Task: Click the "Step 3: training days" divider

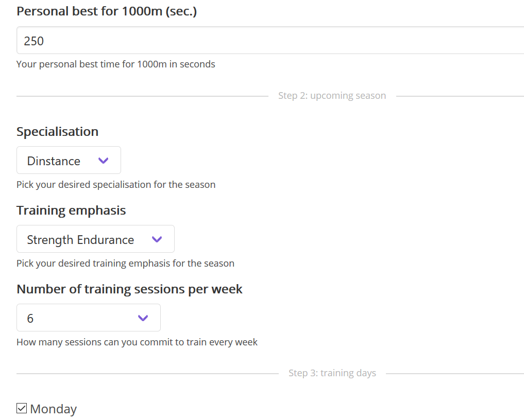Action: pos(332,373)
